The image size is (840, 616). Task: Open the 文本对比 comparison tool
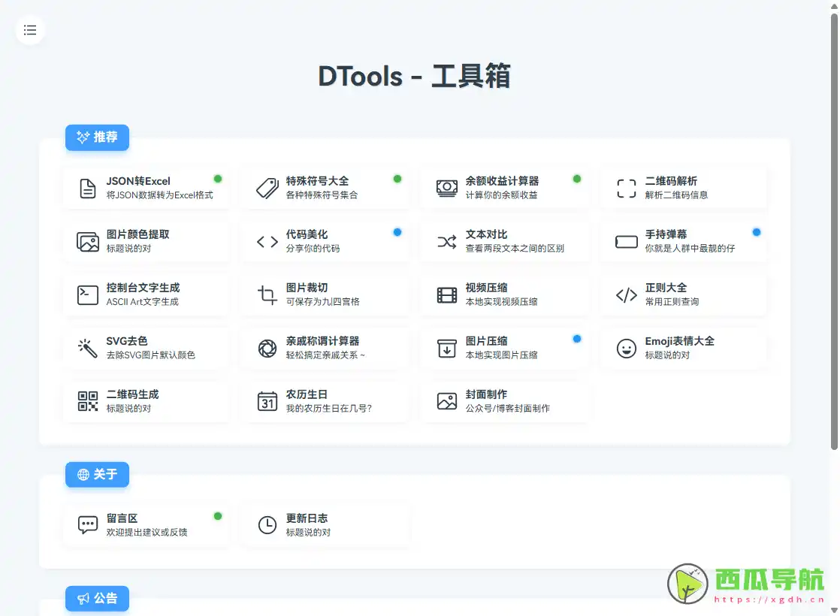tap(505, 240)
